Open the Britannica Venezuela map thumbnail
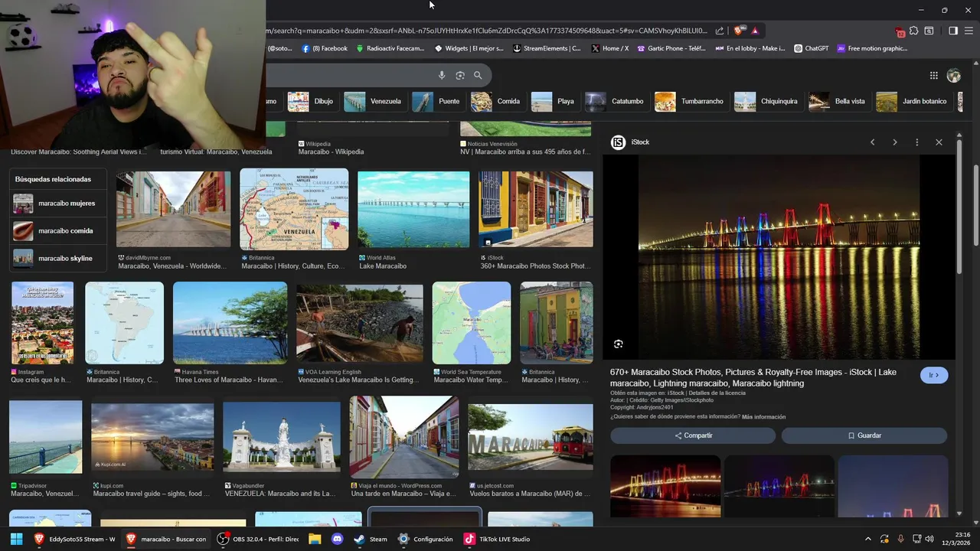This screenshot has width=980, height=551. tap(294, 210)
